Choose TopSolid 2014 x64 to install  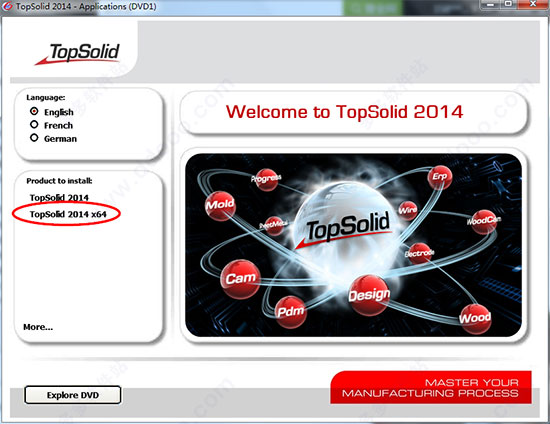tap(68, 214)
